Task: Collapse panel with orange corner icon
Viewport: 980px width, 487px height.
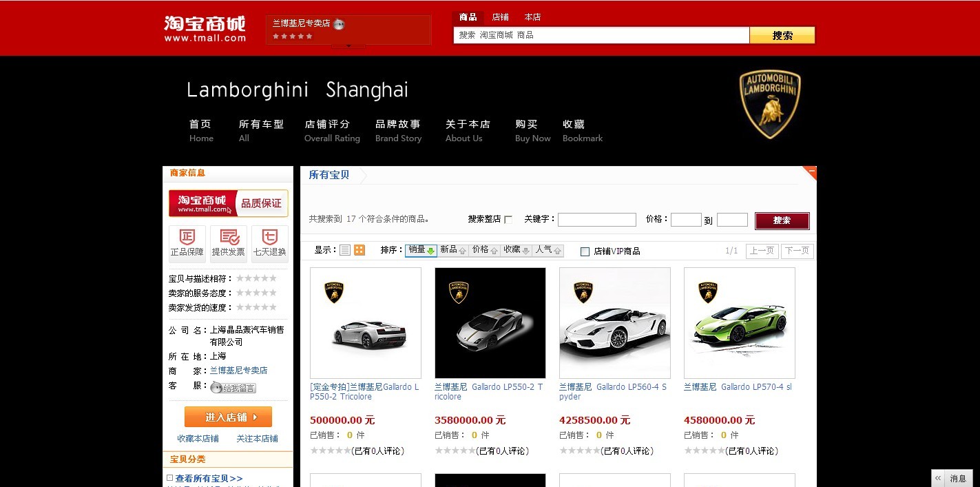Action: coord(810,173)
